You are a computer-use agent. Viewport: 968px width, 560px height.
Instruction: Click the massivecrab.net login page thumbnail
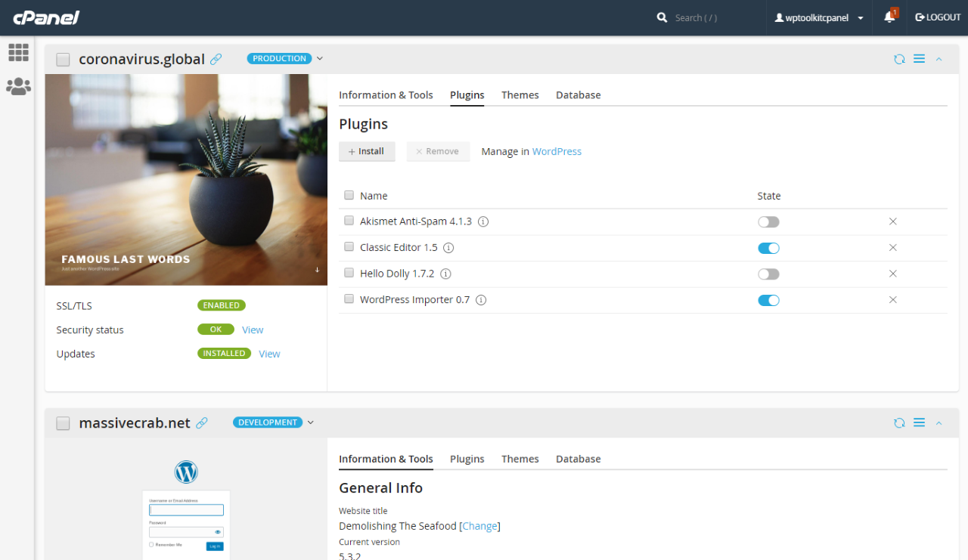[186, 500]
